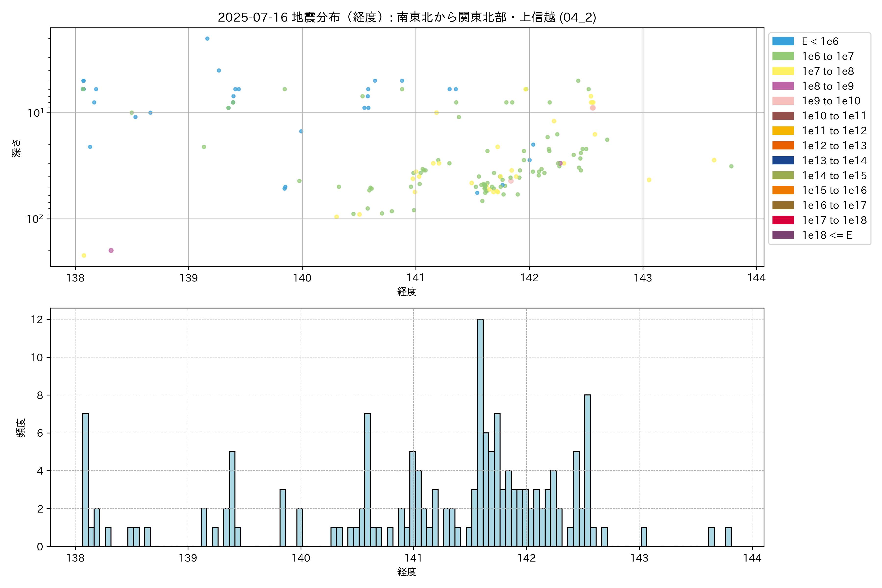
Task: Click the histogram bar reaching 8
Action: tap(588, 471)
